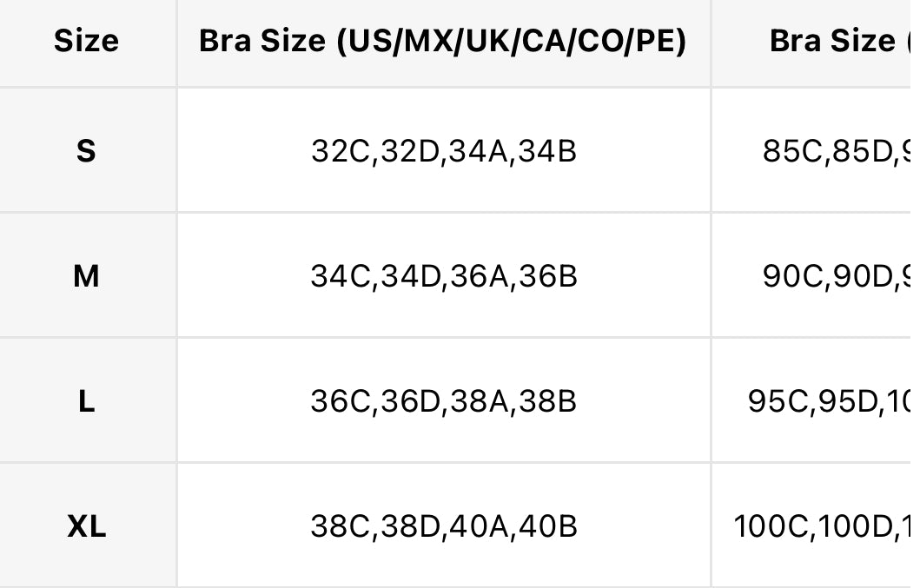Click the text 40B in XL row
The width and height of the screenshot is (920, 588).
(548, 527)
